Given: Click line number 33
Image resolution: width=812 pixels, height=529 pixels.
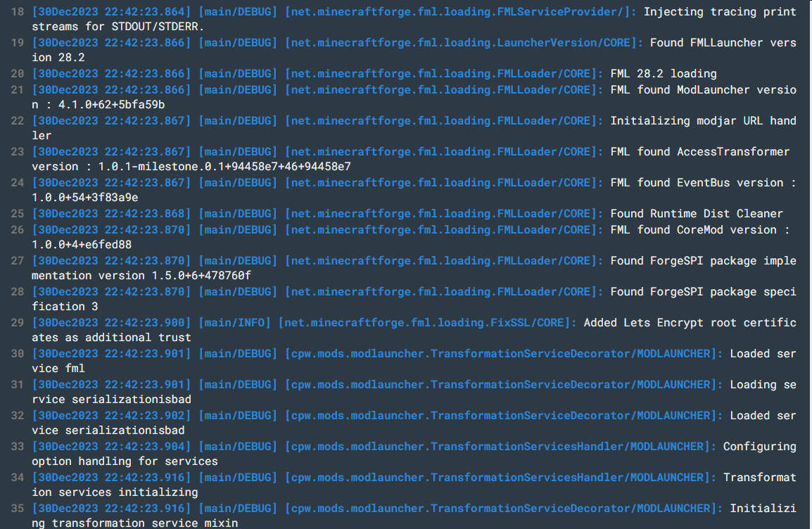Looking at the screenshot, I should [18, 447].
